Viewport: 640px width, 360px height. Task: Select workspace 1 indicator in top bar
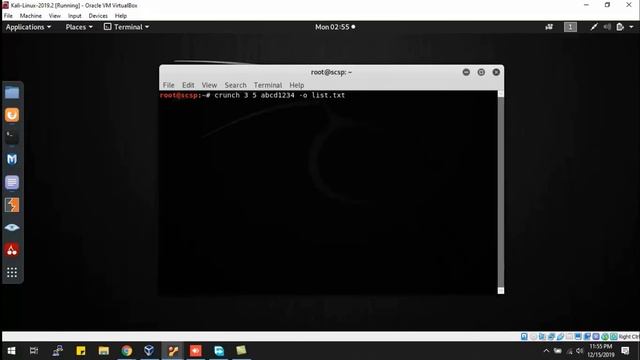(570, 27)
